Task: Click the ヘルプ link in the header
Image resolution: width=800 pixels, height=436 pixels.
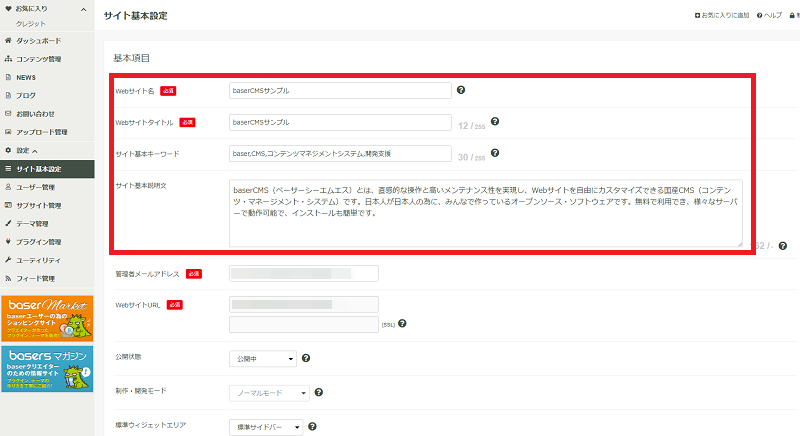Action: tap(769, 15)
